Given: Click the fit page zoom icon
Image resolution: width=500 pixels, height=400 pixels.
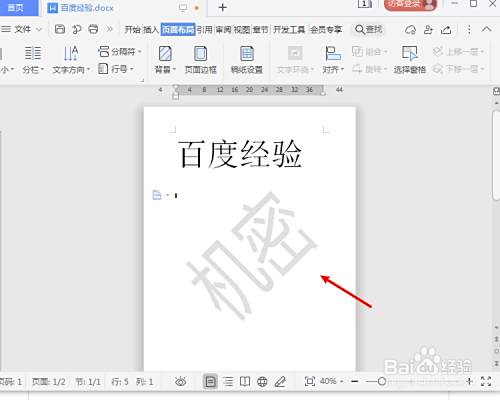Looking at the screenshot, I should [x=310, y=381].
